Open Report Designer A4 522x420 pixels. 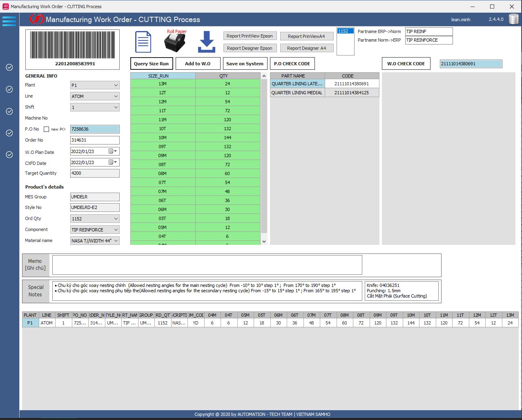pos(306,48)
